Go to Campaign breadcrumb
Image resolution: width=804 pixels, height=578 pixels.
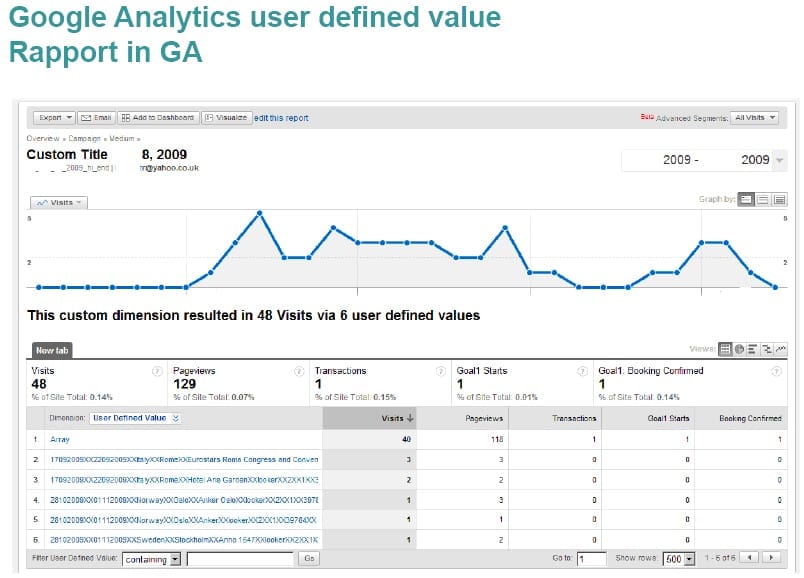pos(85,138)
